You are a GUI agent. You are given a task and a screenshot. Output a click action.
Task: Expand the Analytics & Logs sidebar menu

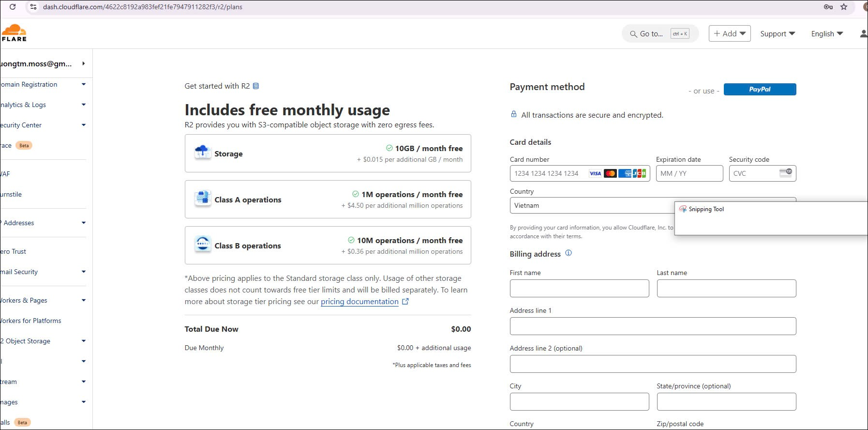43,105
